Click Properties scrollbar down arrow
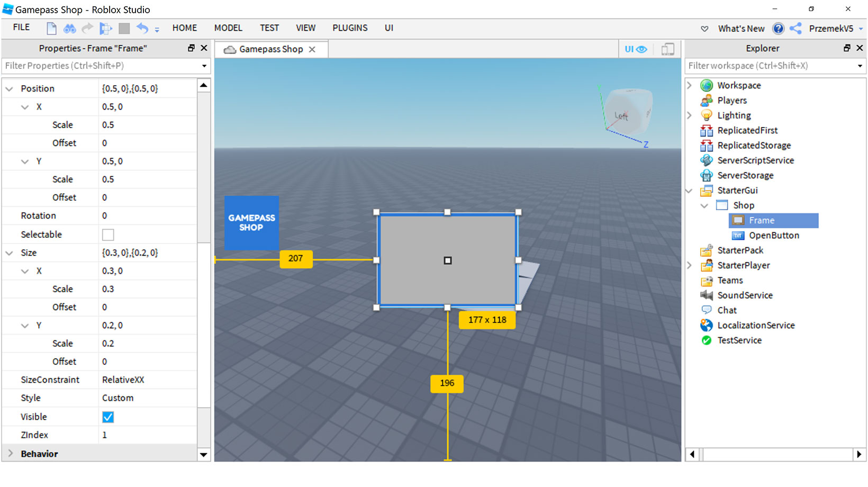Viewport: 868px width, 487px height. tap(204, 455)
